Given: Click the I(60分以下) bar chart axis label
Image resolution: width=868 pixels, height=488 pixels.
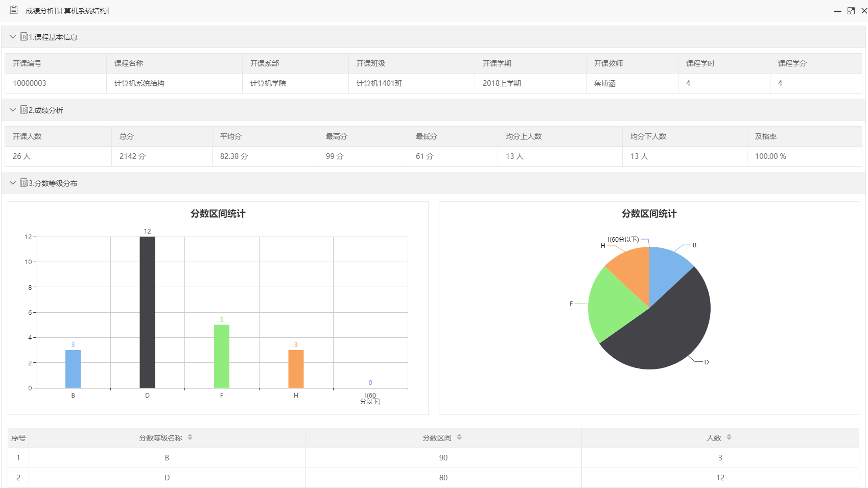Looking at the screenshot, I should (370, 399).
